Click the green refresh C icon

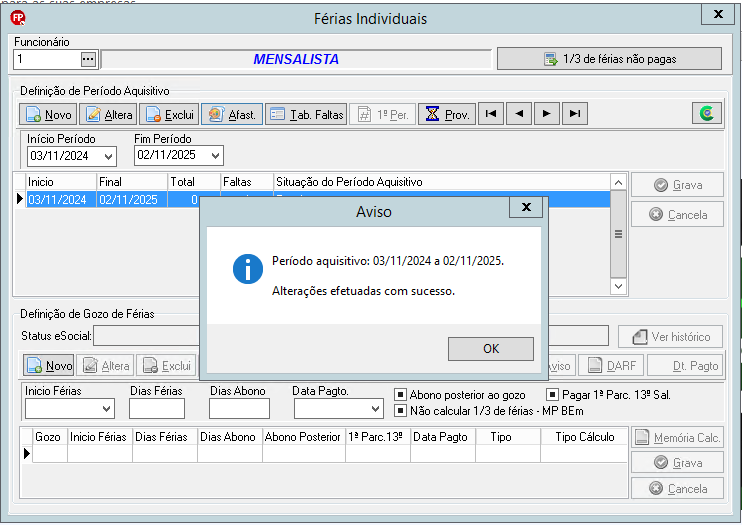[x=707, y=113]
